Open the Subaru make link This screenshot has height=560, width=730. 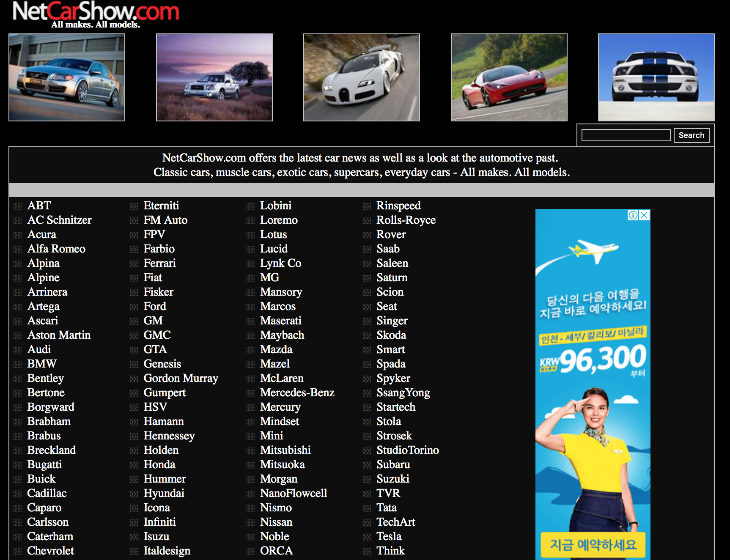(x=393, y=464)
